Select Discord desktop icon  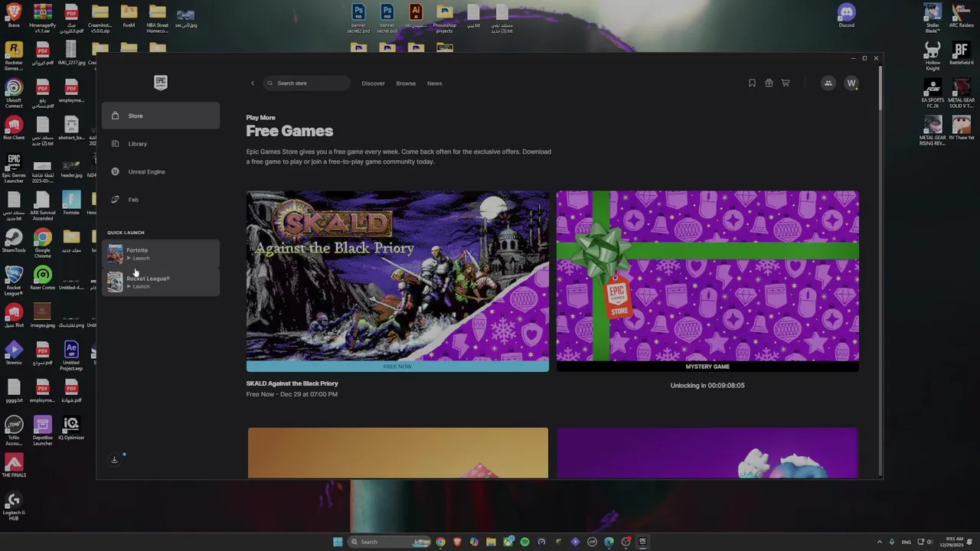coord(846,15)
